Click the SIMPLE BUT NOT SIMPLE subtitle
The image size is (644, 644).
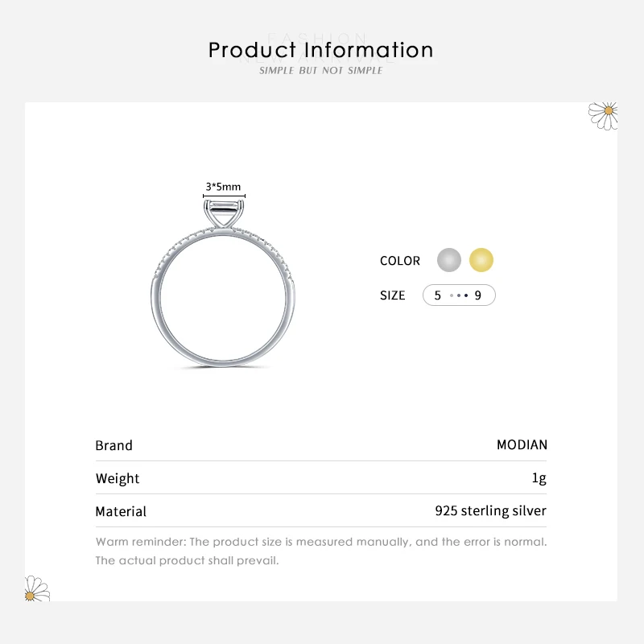click(x=321, y=71)
